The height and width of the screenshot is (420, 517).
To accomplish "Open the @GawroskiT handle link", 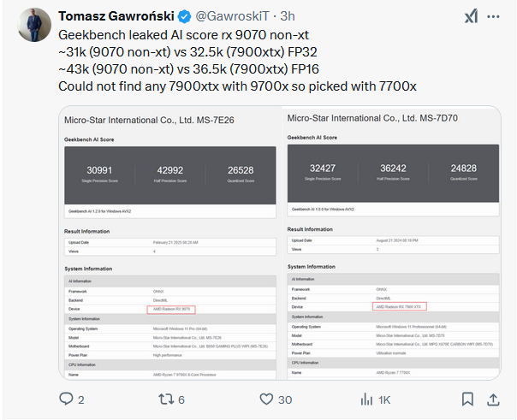I will coord(235,15).
